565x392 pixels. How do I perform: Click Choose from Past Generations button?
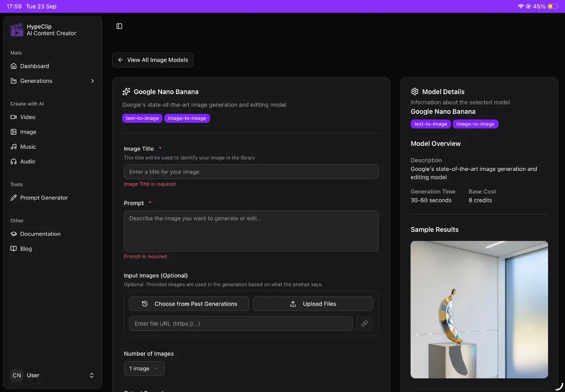tap(189, 304)
